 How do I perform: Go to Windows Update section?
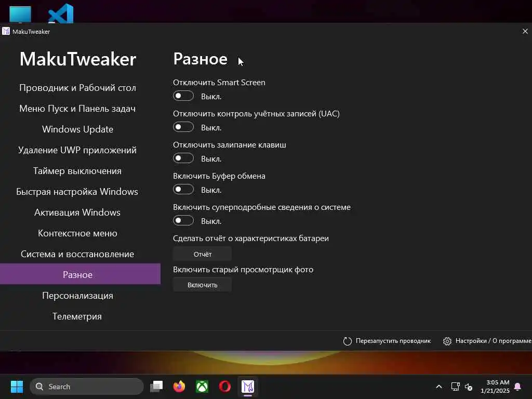tap(78, 129)
